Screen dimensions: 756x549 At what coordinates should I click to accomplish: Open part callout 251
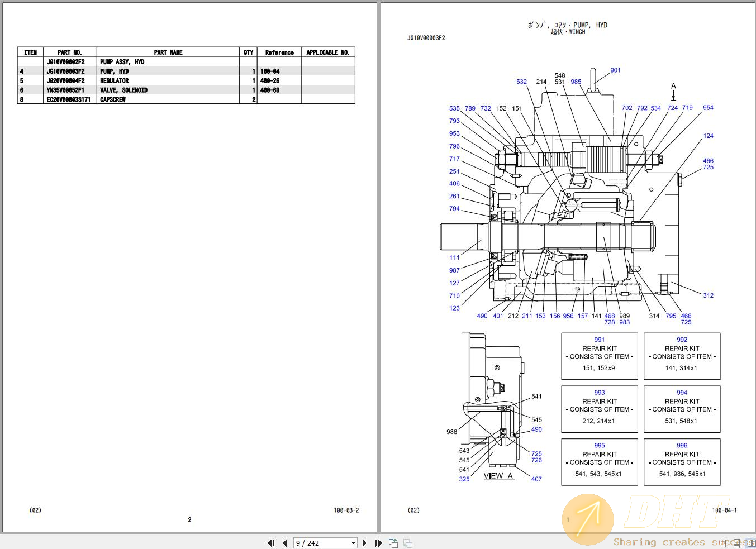point(454,172)
